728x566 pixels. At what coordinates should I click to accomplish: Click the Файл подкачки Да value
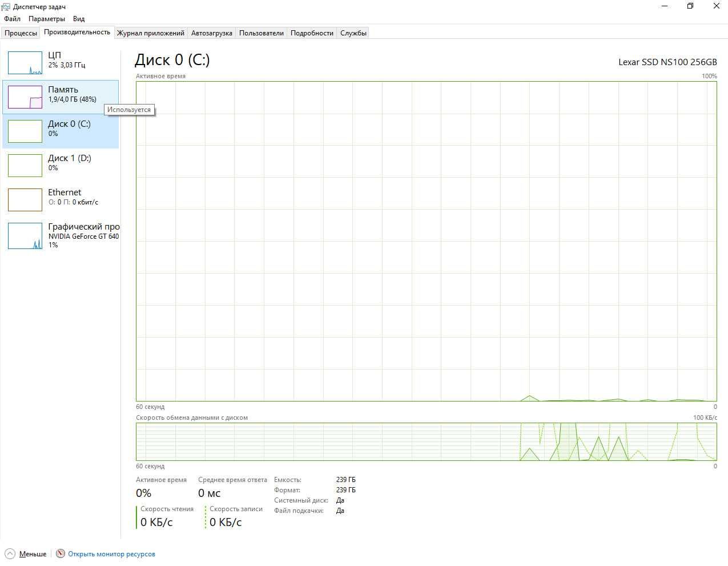[340, 511]
